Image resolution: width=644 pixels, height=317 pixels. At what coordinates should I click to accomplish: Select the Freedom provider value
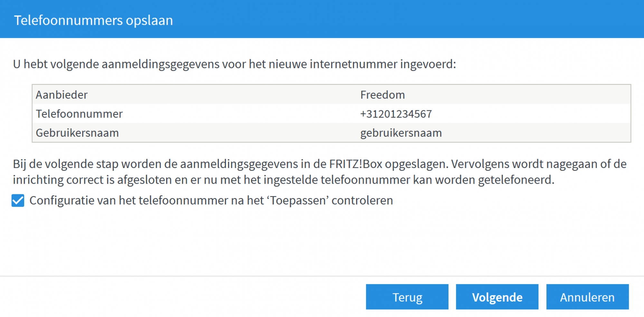[x=382, y=95]
